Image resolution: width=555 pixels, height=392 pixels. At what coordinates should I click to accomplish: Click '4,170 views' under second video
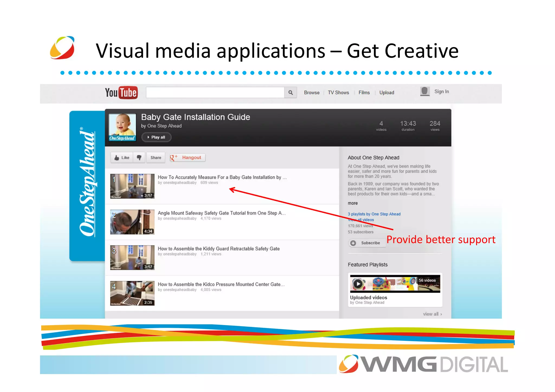coord(211,219)
